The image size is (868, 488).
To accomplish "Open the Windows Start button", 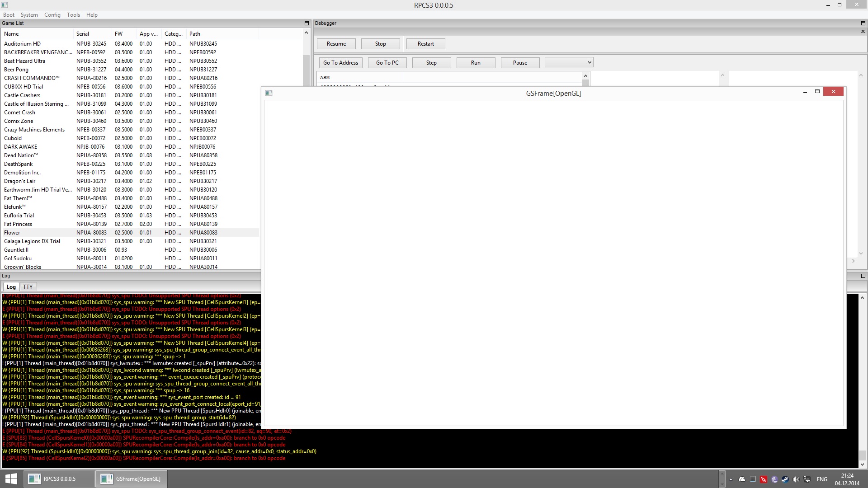I will (x=11, y=479).
